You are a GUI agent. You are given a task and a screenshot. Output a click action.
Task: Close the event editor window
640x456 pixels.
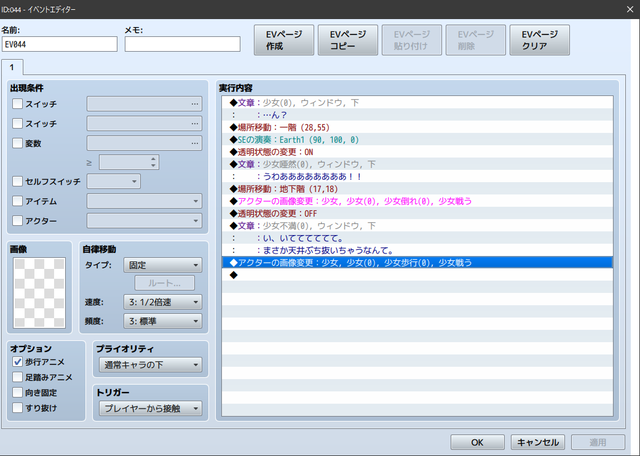(x=630, y=9)
